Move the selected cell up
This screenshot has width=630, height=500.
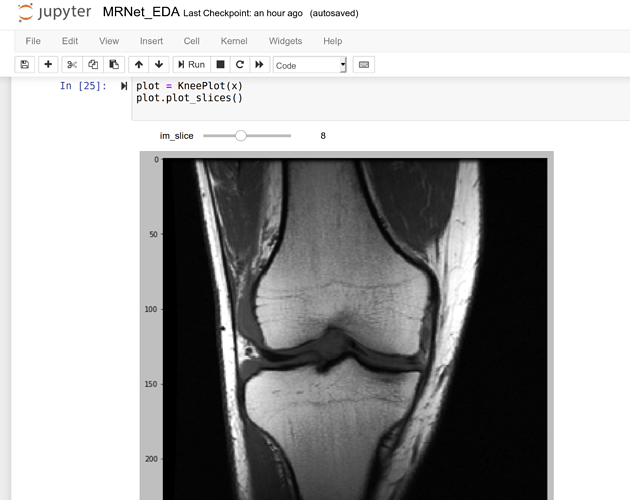[139, 64]
